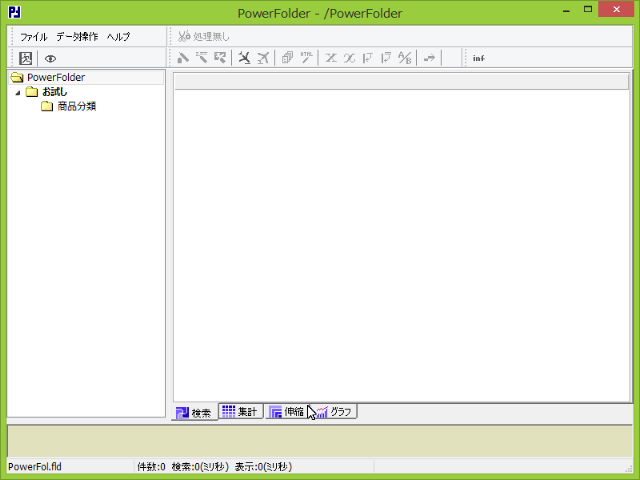Click the olive message pane at bottom
The height and width of the screenshot is (480, 640).
point(320,441)
